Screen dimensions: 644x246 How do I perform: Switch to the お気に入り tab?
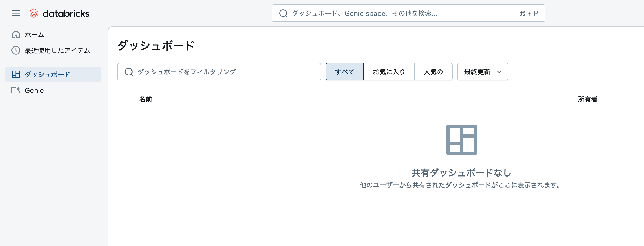click(x=389, y=72)
